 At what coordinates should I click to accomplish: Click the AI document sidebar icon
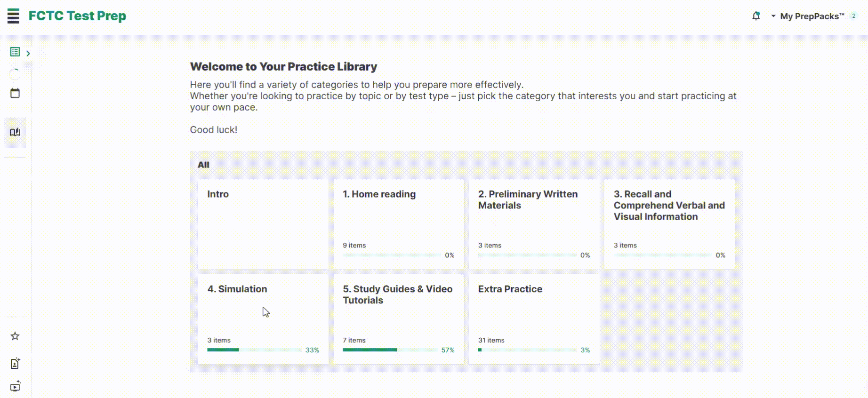15,363
